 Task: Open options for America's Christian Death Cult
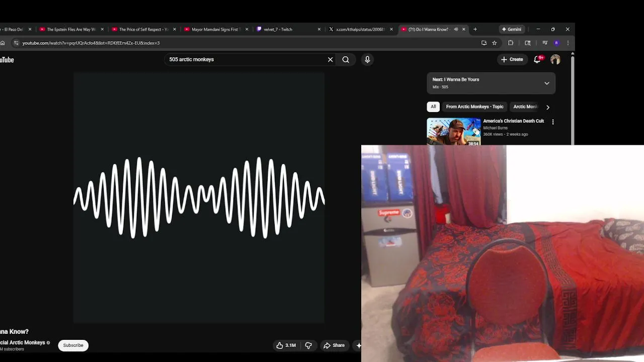pyautogui.click(x=553, y=122)
